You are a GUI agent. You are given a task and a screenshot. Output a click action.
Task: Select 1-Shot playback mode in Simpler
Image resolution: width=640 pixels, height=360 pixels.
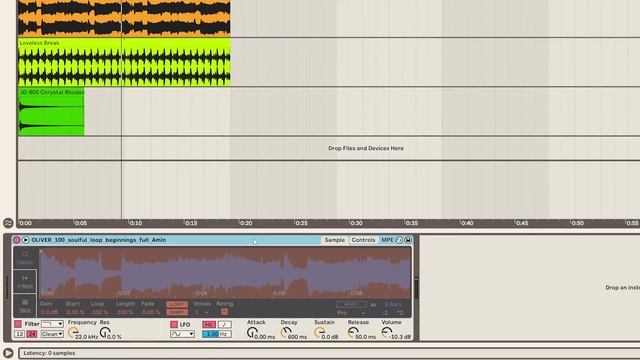tap(25, 282)
